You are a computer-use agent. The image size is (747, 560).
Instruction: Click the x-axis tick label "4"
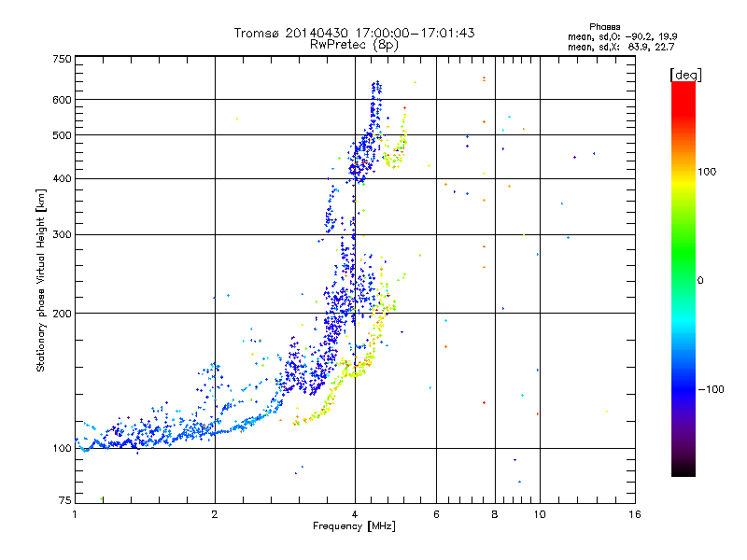(x=355, y=514)
